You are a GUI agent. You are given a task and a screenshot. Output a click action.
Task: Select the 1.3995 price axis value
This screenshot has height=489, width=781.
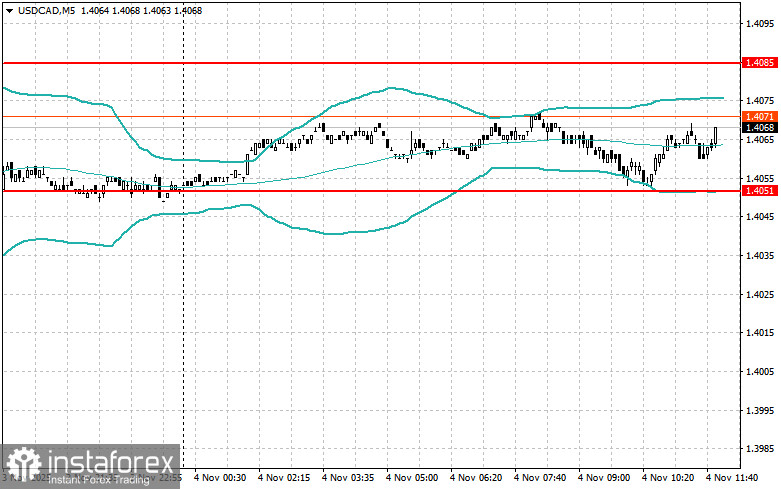[760, 410]
